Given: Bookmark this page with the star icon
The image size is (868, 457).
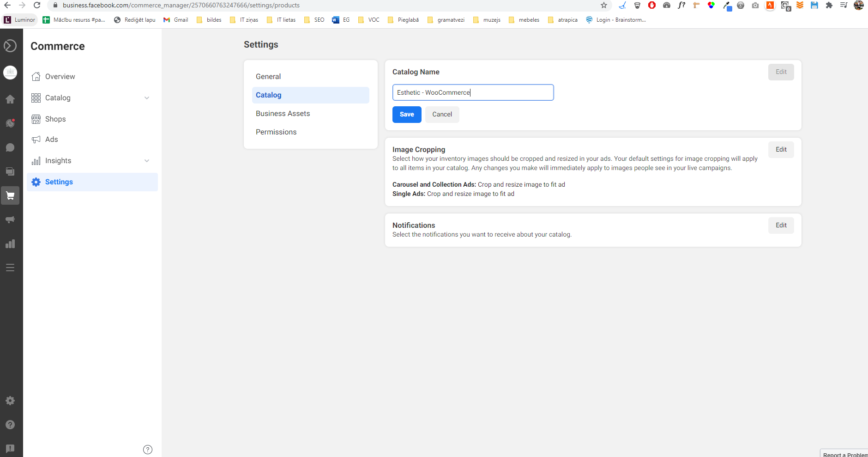Looking at the screenshot, I should (x=604, y=5).
